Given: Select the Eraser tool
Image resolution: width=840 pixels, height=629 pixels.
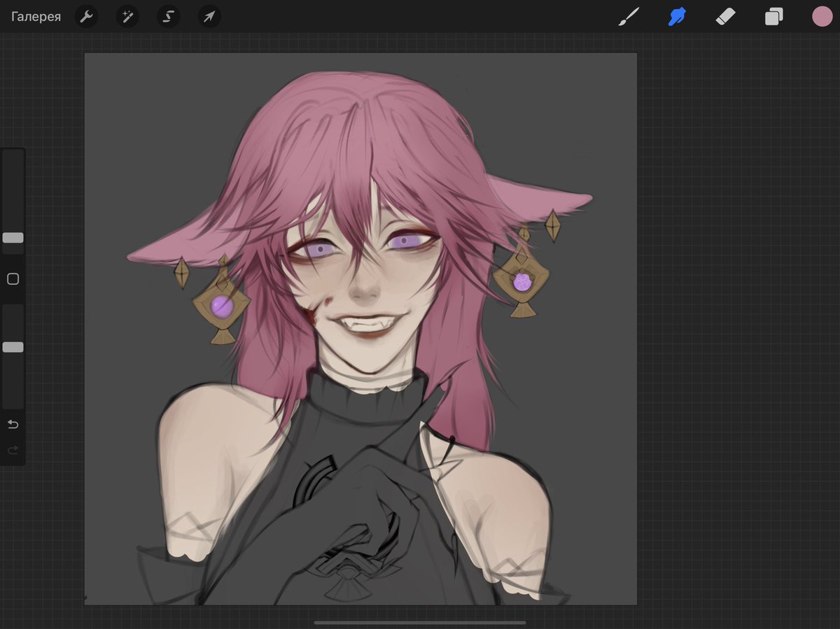Looking at the screenshot, I should point(726,17).
